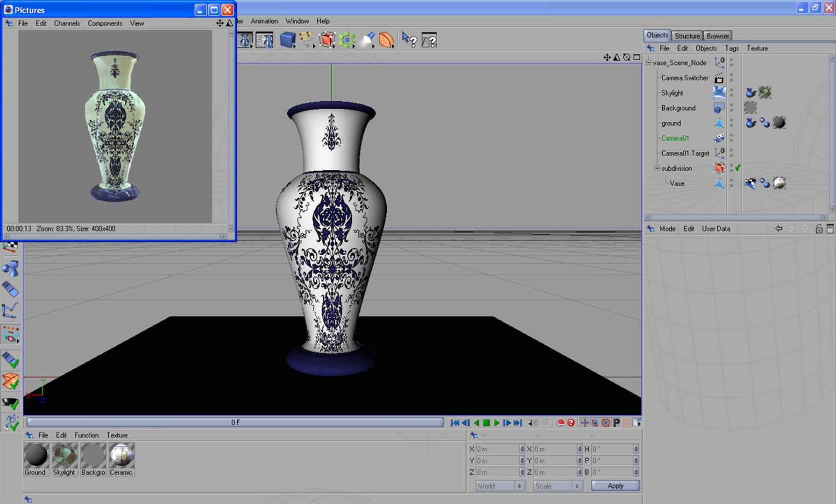Screen dimensions: 836x504
Task: Stop the animation playback
Action: click(486, 423)
